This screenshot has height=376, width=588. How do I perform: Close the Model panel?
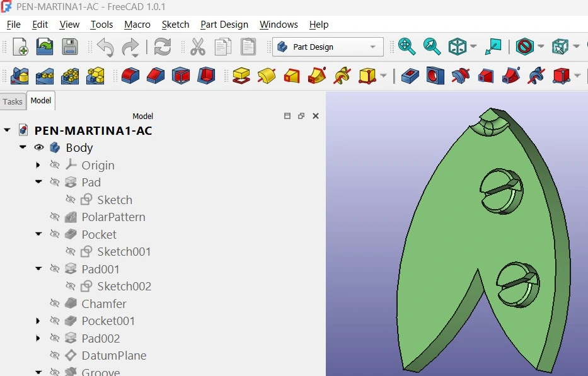click(x=316, y=116)
